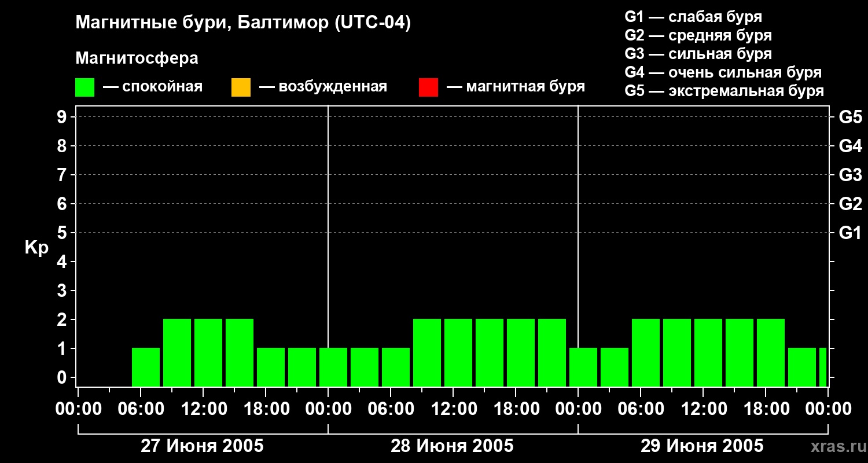Click the '— возбужденная' legend label
868x463 pixels.
[x=323, y=87]
